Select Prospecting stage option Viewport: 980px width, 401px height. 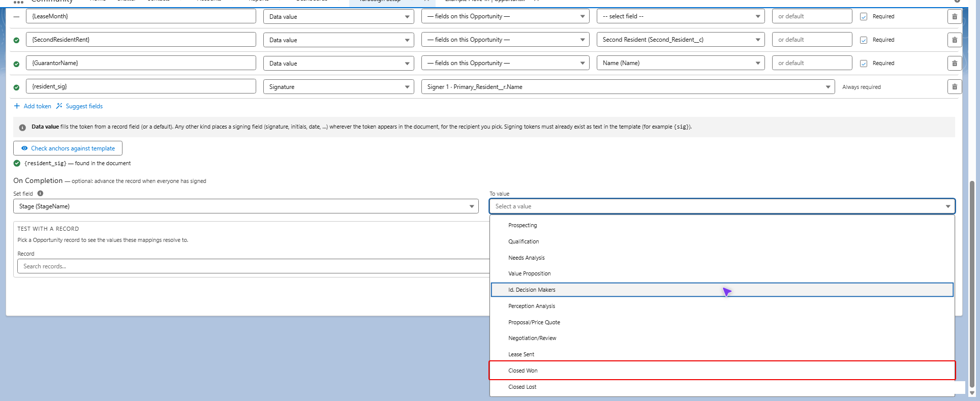(722, 225)
